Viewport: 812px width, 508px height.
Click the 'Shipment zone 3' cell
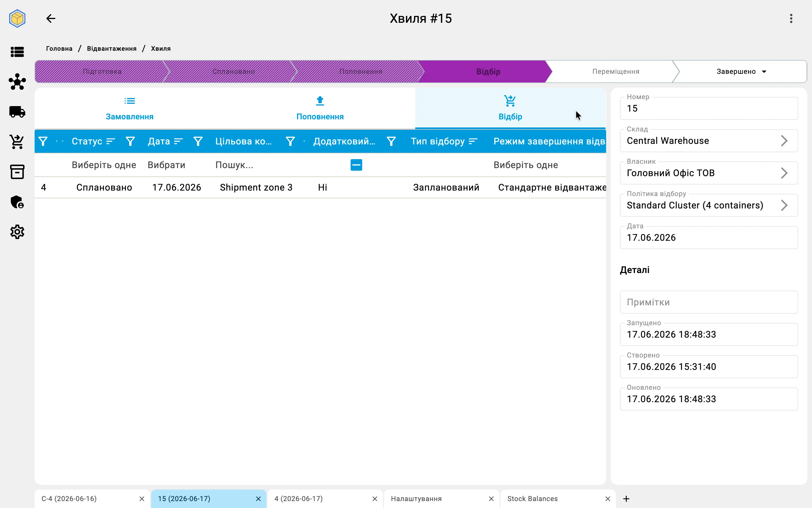click(x=256, y=187)
